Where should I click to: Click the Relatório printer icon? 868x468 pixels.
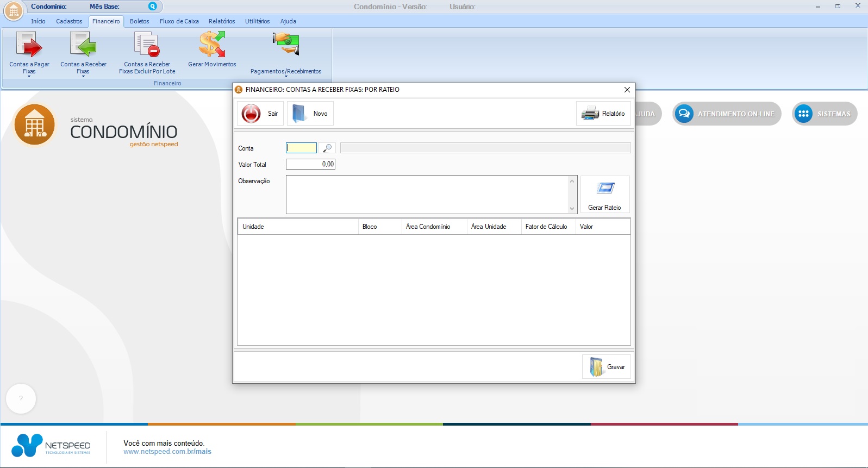tap(590, 114)
